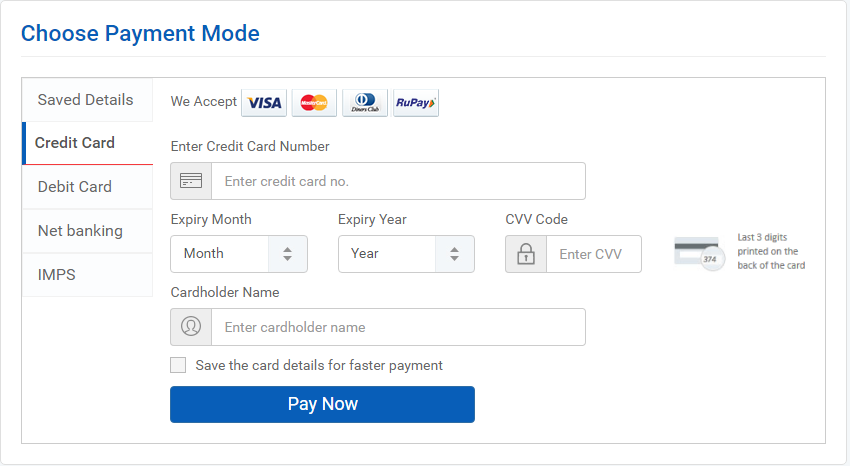This screenshot has width=850, height=466.
Task: Click the credit card icon beside number field
Action: 191,181
